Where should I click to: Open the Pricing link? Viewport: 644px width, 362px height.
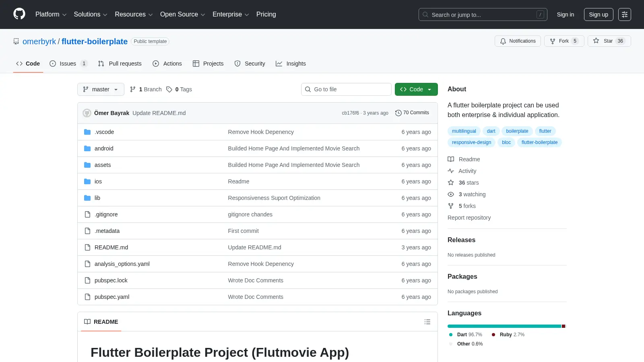(266, 14)
